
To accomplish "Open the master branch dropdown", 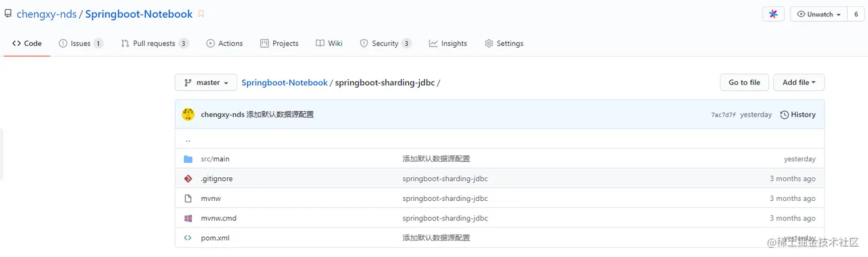I will (x=206, y=83).
